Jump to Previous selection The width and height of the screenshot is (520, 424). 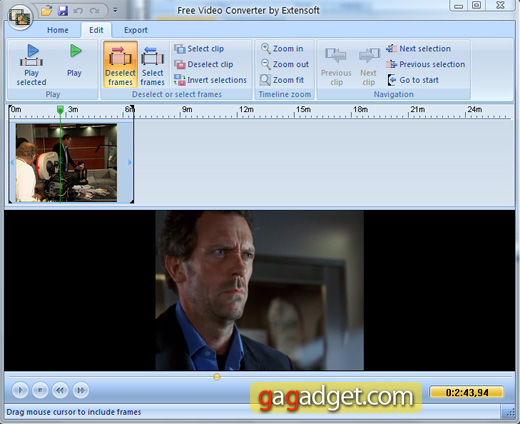coord(426,64)
